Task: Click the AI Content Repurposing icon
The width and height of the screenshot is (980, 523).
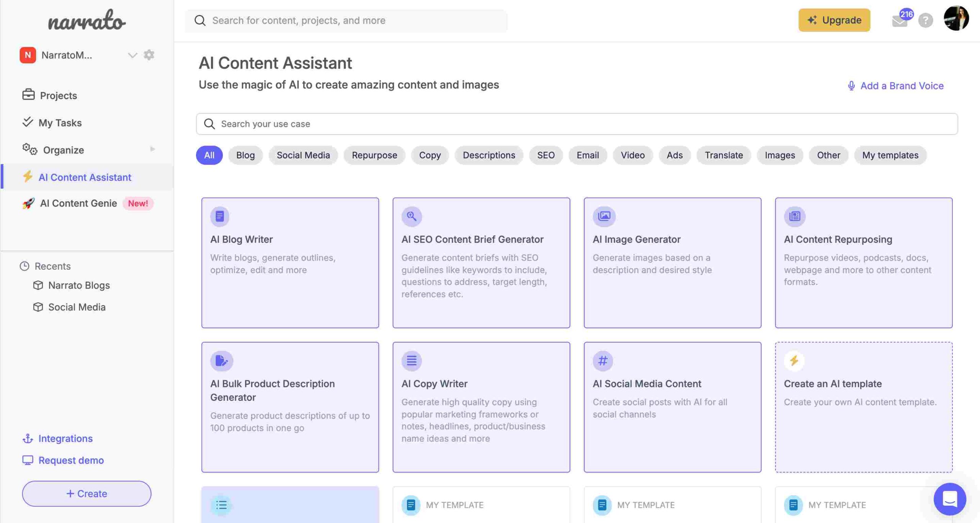Action: coord(793,215)
